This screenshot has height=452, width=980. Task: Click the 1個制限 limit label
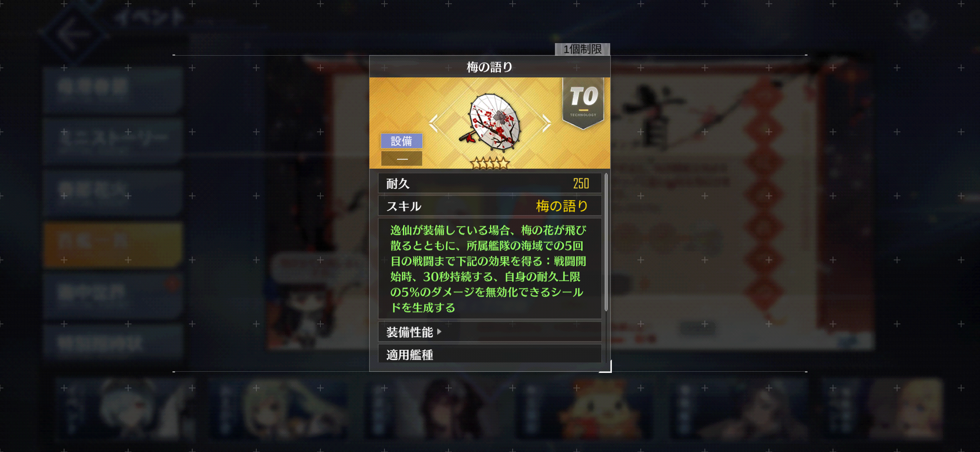(582, 49)
